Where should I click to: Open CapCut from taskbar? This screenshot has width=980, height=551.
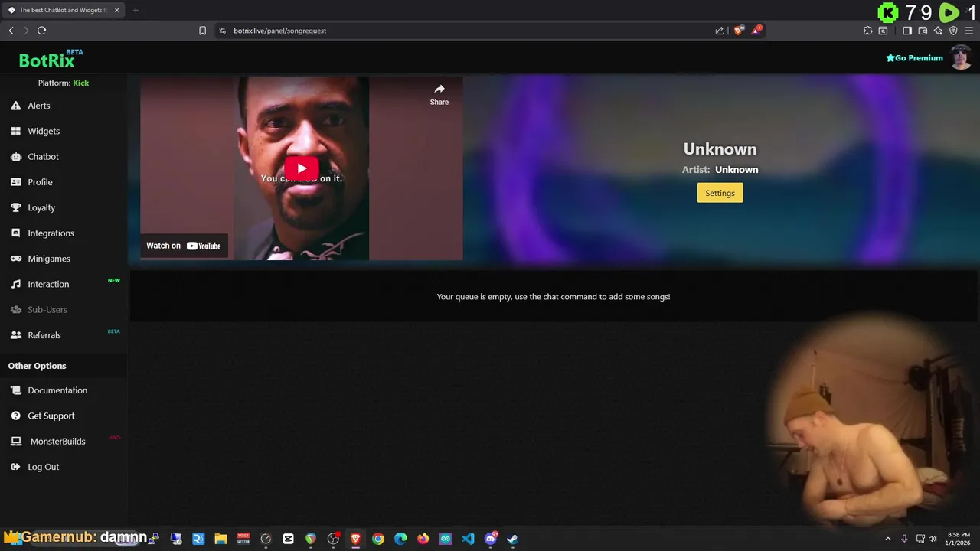[288, 539]
